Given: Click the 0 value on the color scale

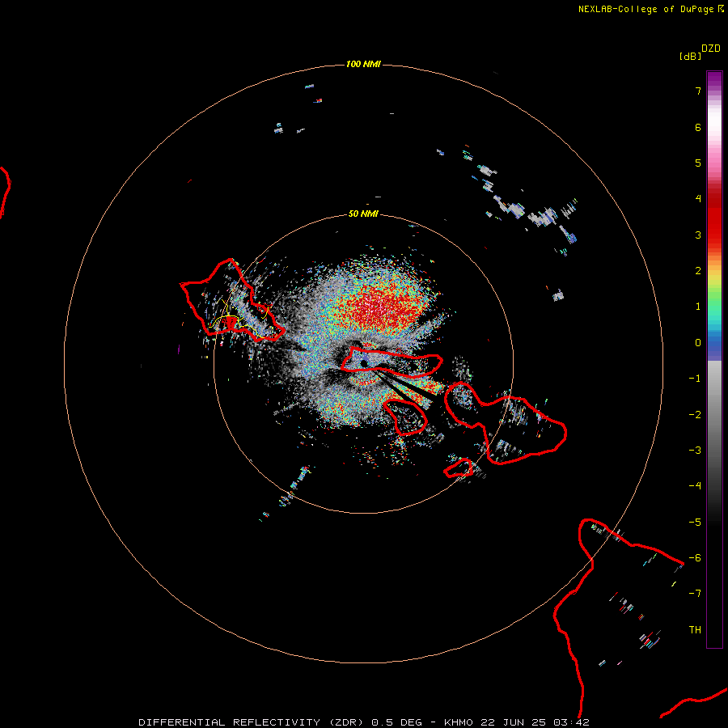Looking at the screenshot, I should click(x=698, y=343).
